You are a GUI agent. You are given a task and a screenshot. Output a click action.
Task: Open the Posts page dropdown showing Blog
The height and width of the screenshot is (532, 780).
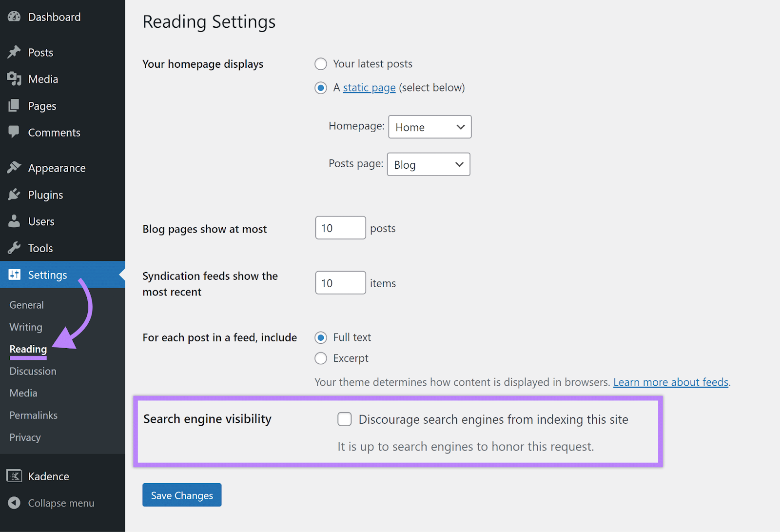pos(428,164)
